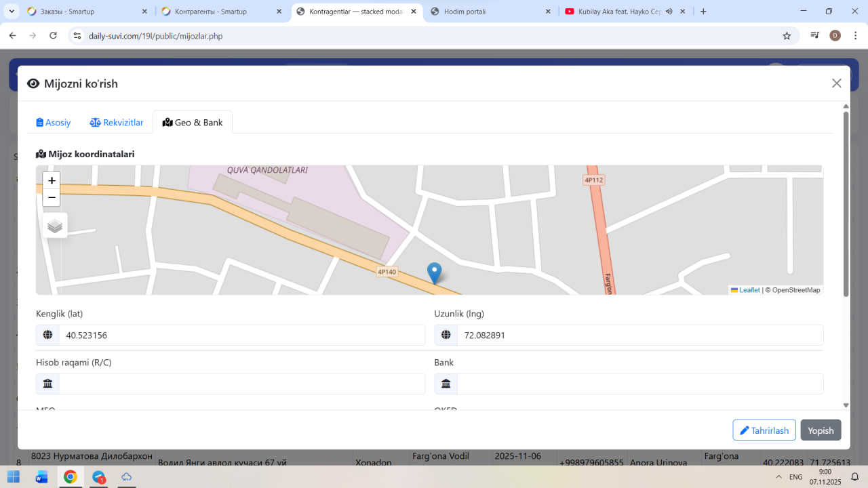868x488 pixels.
Task: Open Telegram from the taskbar
Action: [x=99, y=477]
